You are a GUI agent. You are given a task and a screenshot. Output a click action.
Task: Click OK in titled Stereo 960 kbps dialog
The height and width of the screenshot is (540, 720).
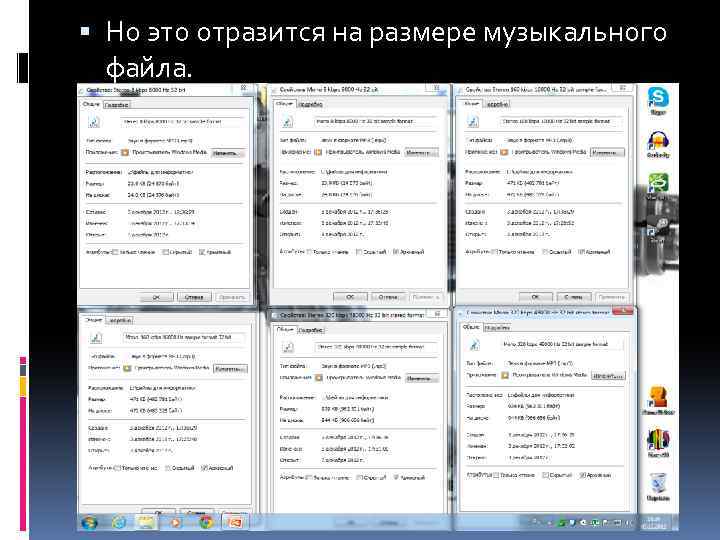(535, 297)
